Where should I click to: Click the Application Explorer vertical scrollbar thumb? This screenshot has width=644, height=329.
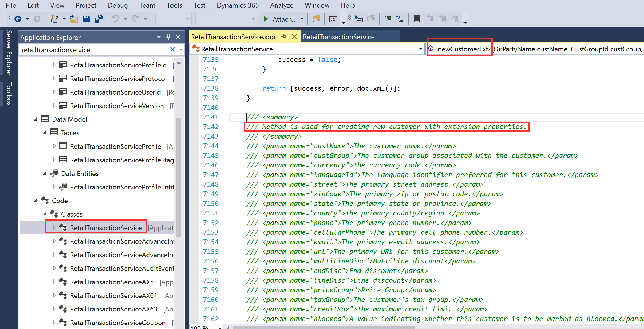tap(179, 177)
